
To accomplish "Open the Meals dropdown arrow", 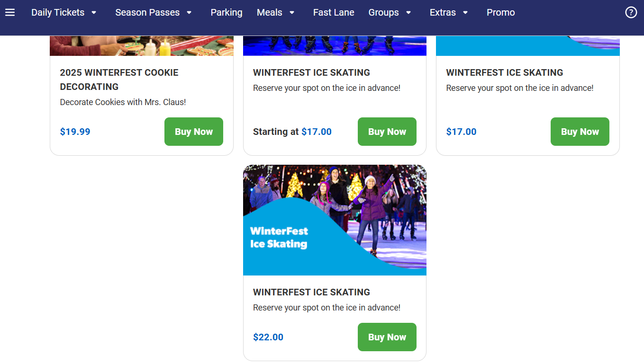I will coord(292,13).
